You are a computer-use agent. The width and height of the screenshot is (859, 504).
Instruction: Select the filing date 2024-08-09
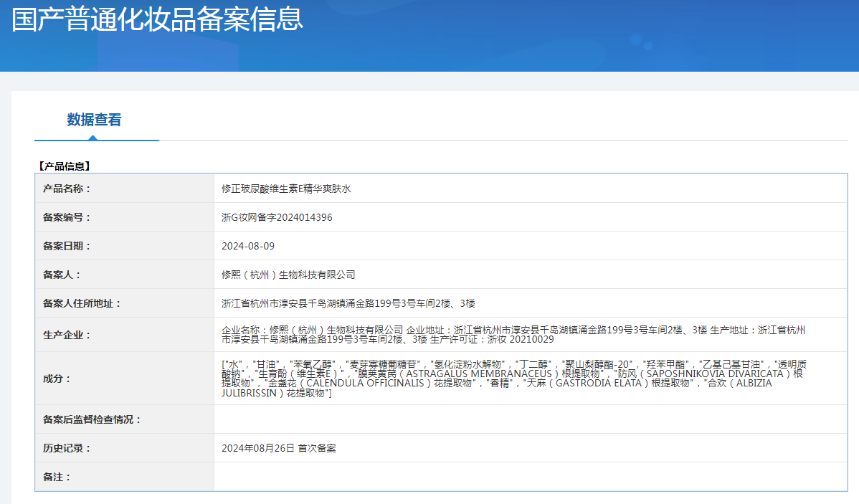tap(248, 246)
